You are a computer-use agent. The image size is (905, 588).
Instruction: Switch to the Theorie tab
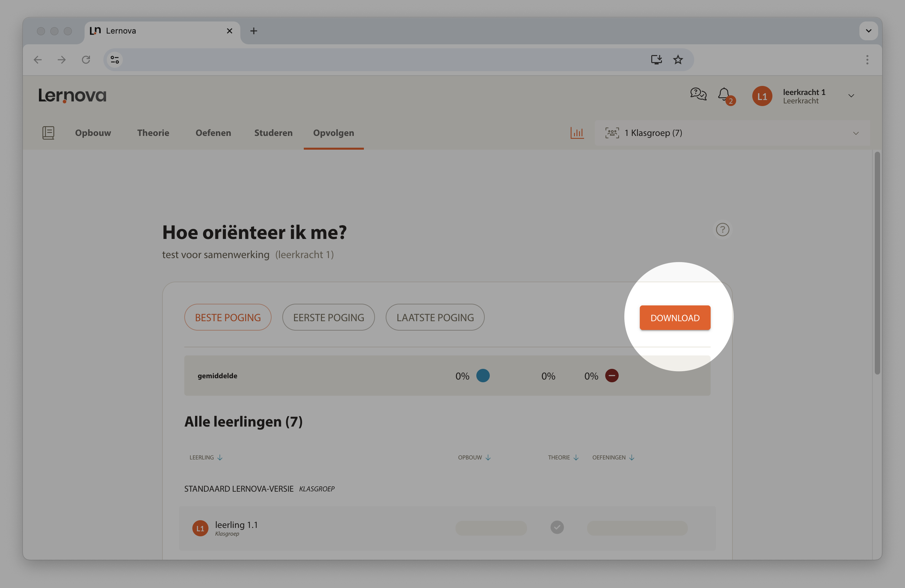pyautogui.click(x=153, y=133)
